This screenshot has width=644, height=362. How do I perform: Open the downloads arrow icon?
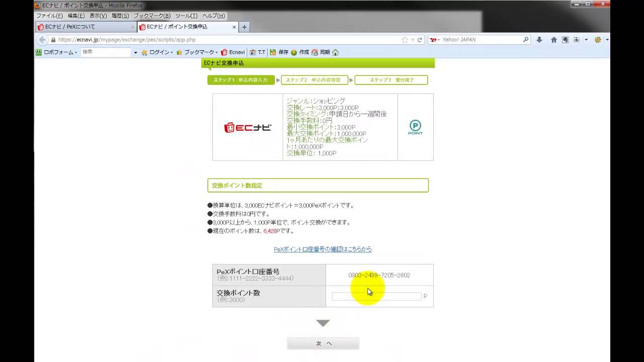coord(539,40)
